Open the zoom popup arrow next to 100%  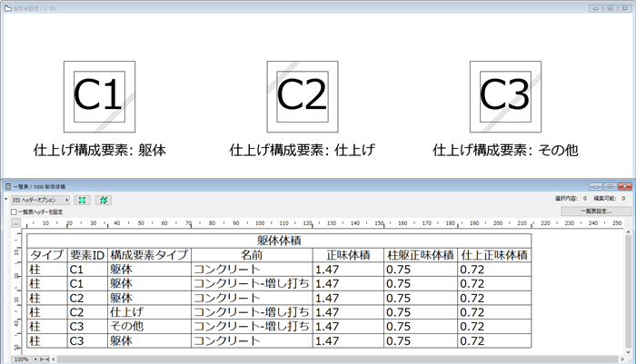coord(35,359)
